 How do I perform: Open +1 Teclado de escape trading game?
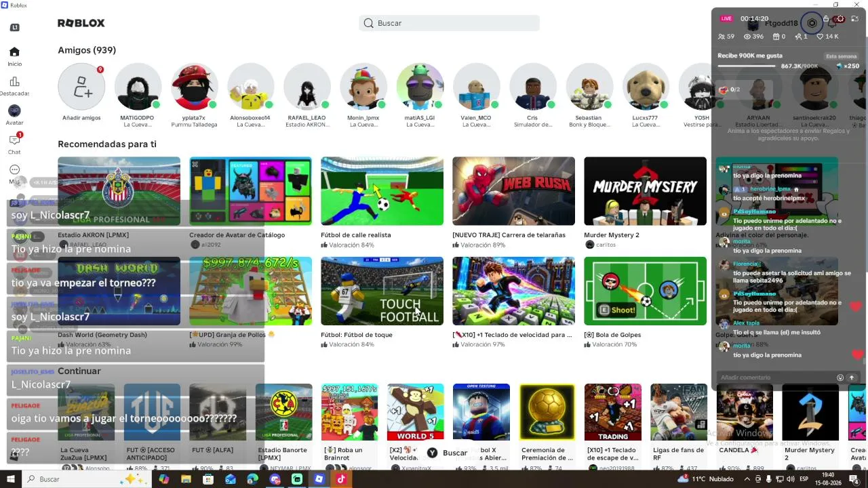613,412
